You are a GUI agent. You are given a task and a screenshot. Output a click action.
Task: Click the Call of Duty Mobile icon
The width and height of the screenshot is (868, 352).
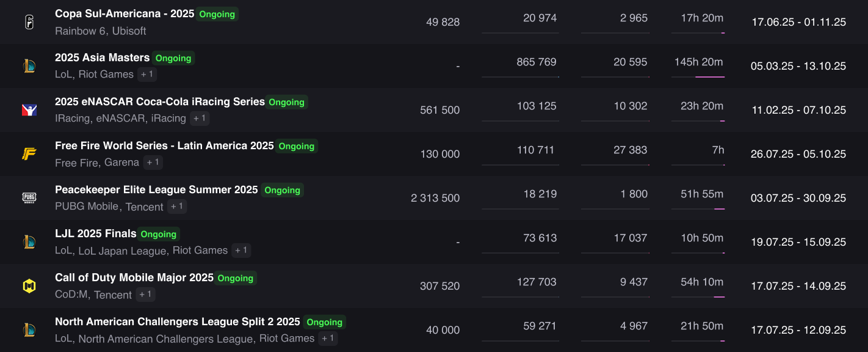[29, 286]
